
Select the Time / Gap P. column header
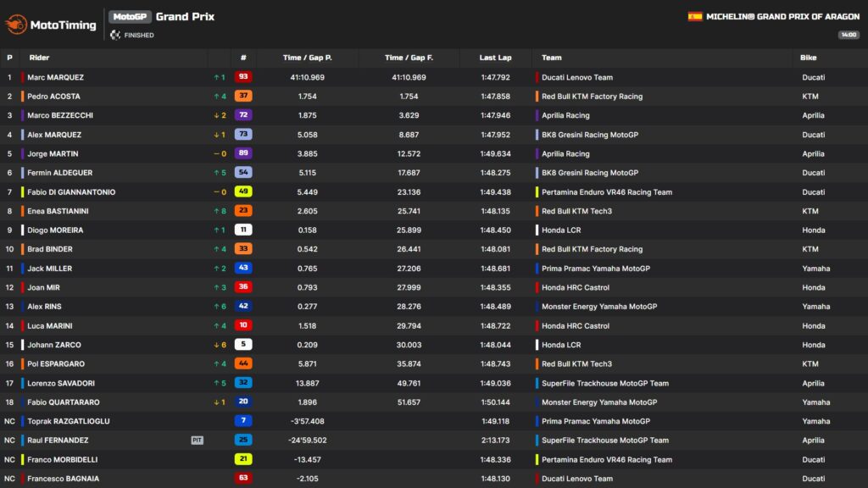click(307, 58)
